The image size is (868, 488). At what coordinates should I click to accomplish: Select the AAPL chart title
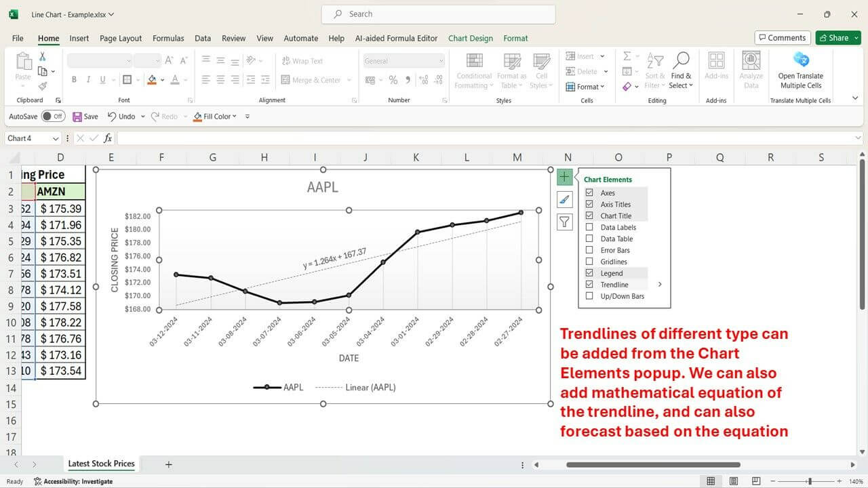[x=323, y=187]
